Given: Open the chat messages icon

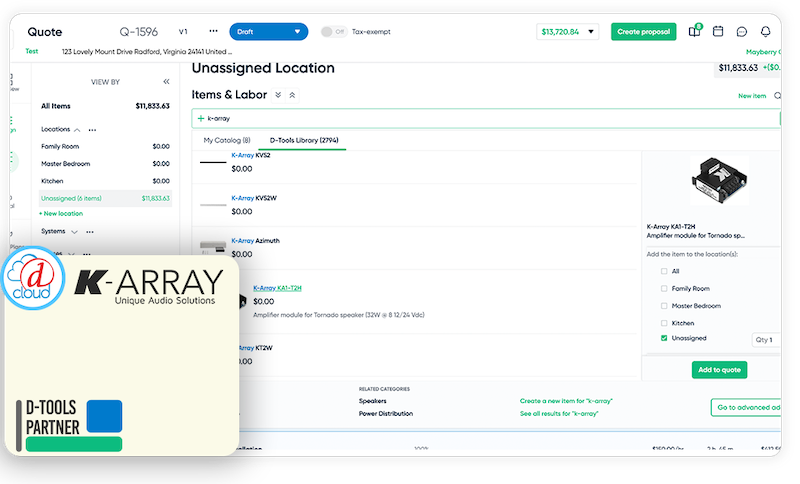Looking at the screenshot, I should [742, 32].
